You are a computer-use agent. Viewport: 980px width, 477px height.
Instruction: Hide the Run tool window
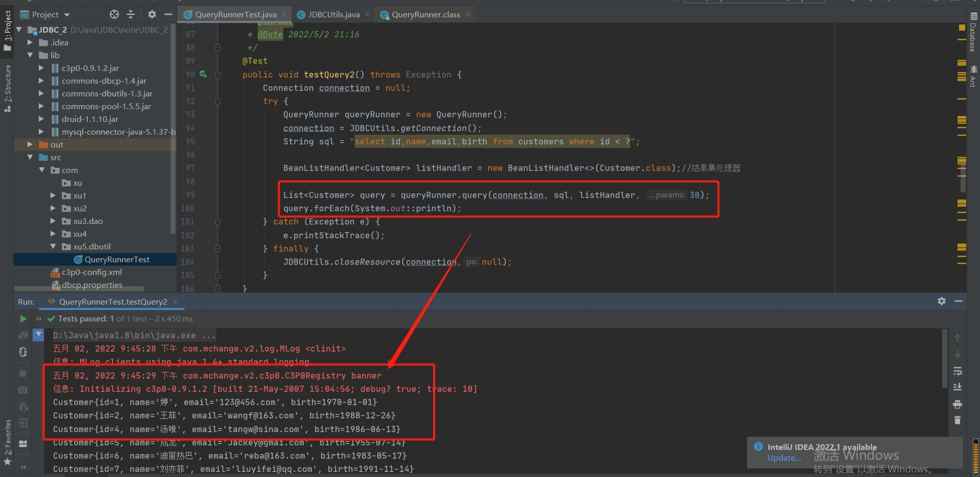click(x=959, y=301)
